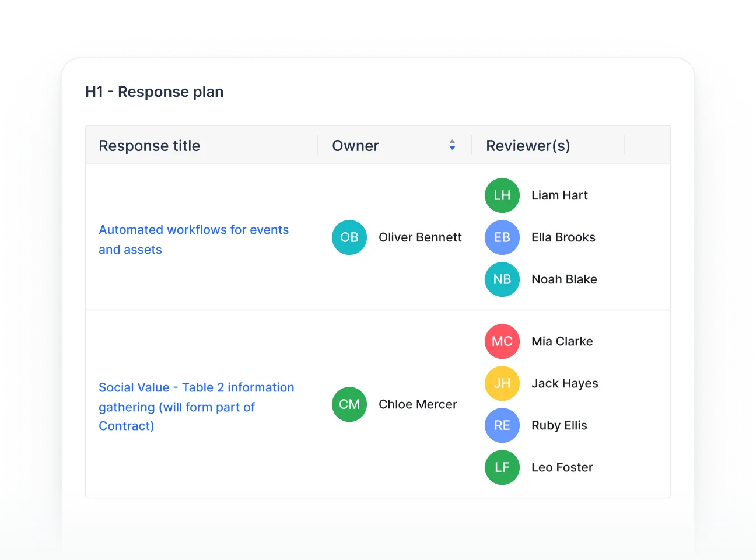Click the CM avatar for Chloe Mercer
This screenshot has height=560, width=756.
click(349, 404)
